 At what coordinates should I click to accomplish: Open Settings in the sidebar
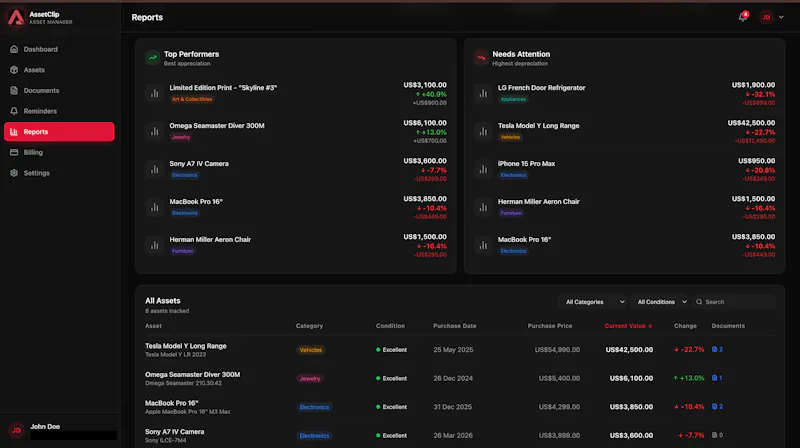tap(59, 173)
